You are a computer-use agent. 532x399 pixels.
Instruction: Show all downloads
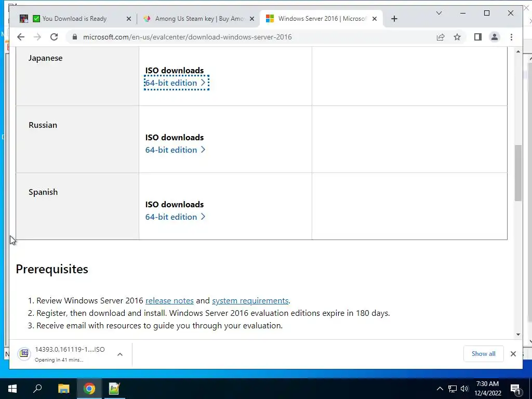[x=483, y=354]
